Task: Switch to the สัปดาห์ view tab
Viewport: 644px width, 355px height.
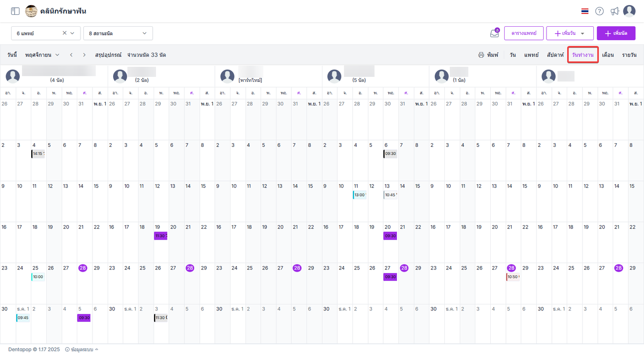Action: (x=555, y=55)
